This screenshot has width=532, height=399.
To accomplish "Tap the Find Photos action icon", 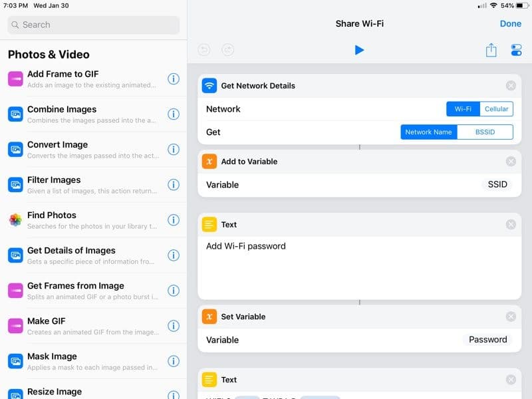I will (x=14, y=219).
